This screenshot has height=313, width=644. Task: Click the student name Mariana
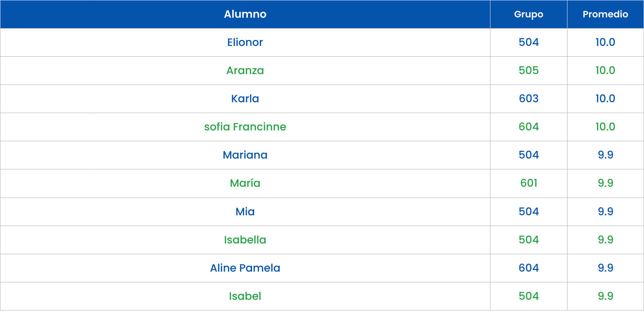point(245,155)
